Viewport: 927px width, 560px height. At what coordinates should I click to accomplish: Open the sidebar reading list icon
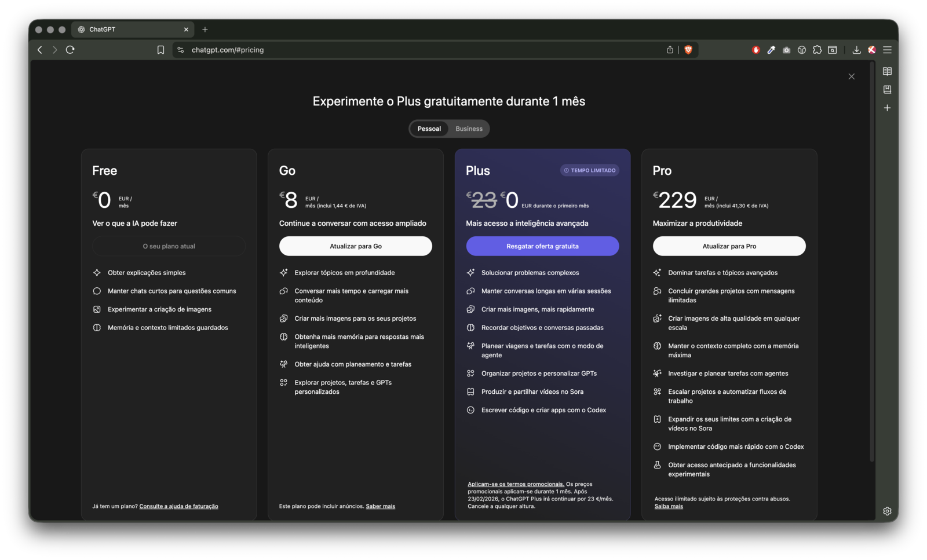(x=887, y=71)
